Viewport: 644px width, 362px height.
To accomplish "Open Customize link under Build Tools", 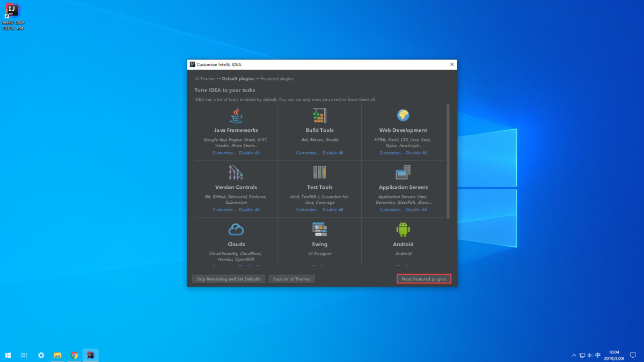I will [x=308, y=153].
